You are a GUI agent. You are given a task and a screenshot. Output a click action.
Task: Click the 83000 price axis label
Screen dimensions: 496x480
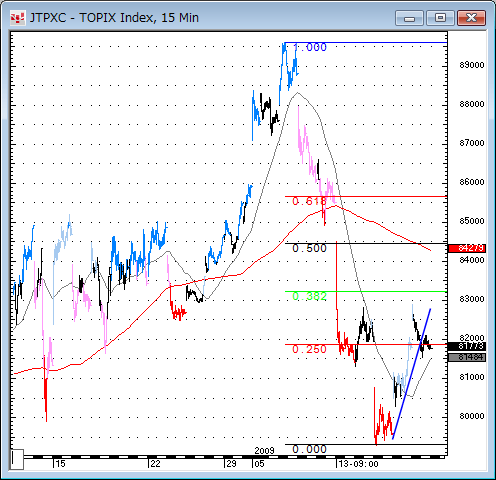pyautogui.click(x=472, y=299)
